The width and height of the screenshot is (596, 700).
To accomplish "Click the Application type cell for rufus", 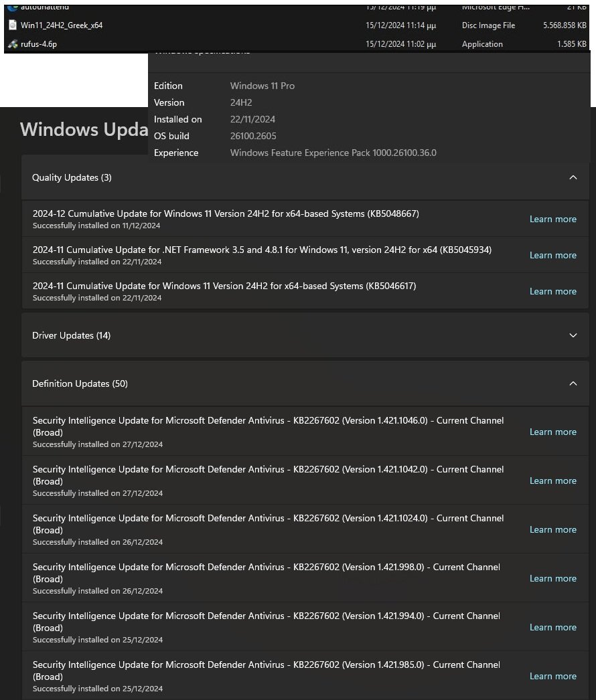I will [x=482, y=44].
